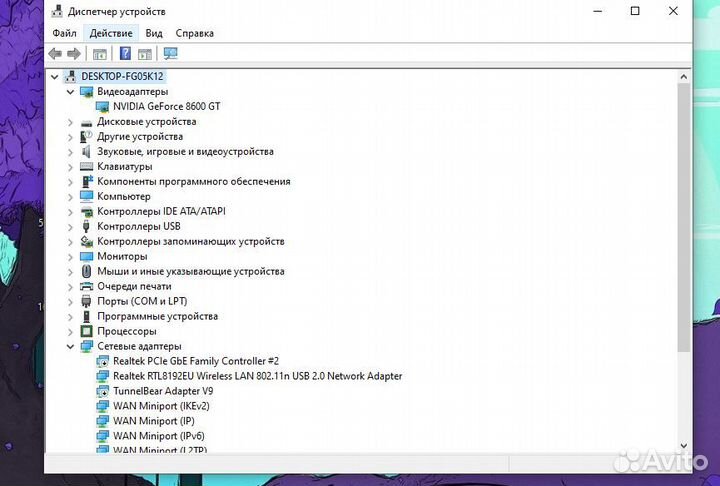Click the Видеоадаптеры category icon
Viewport: 720px width, 486px height.
(86, 91)
